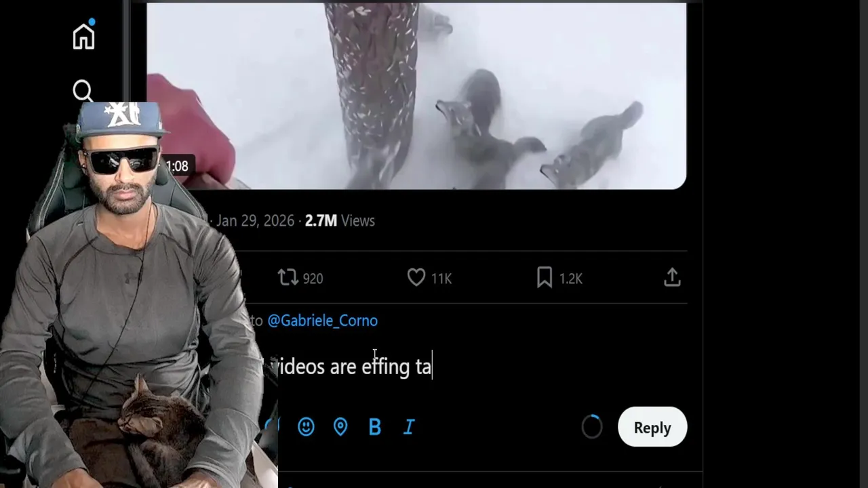Like the post via heart icon
Screen dimensions: 868x488
pyautogui.click(x=416, y=277)
